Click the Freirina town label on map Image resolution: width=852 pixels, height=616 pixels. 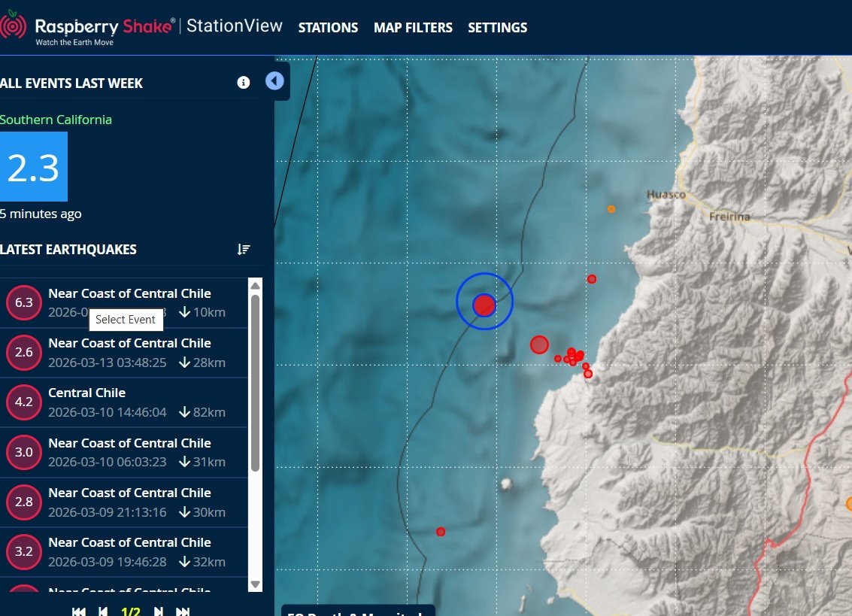[729, 217]
